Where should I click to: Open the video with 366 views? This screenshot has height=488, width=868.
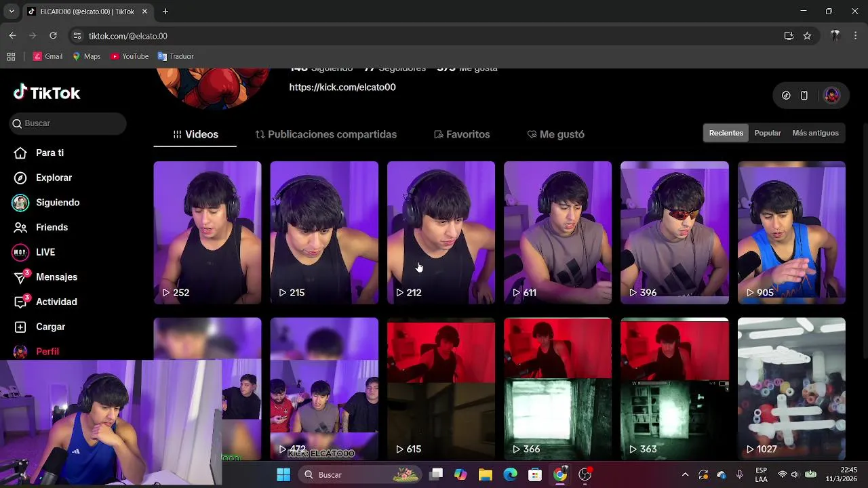tap(557, 389)
